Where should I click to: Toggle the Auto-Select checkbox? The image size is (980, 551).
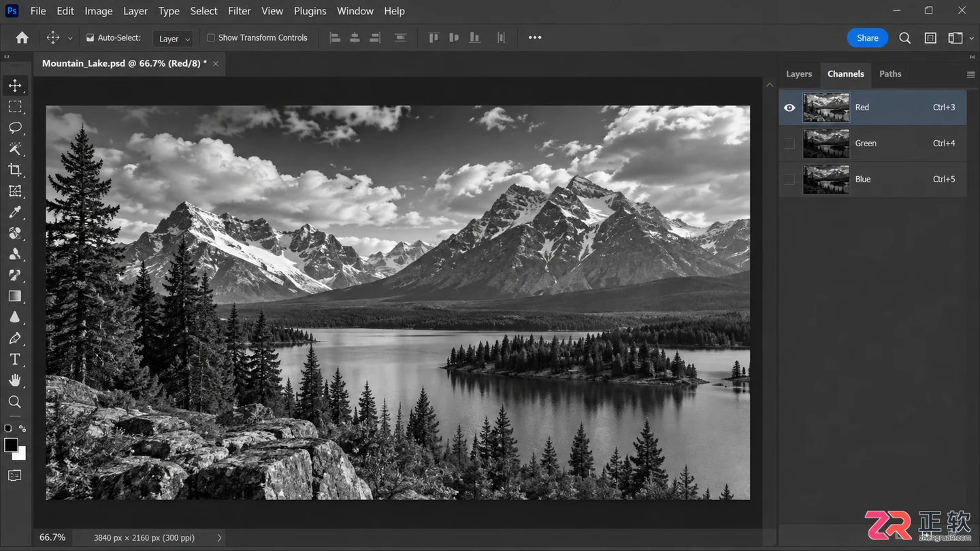[x=90, y=38]
